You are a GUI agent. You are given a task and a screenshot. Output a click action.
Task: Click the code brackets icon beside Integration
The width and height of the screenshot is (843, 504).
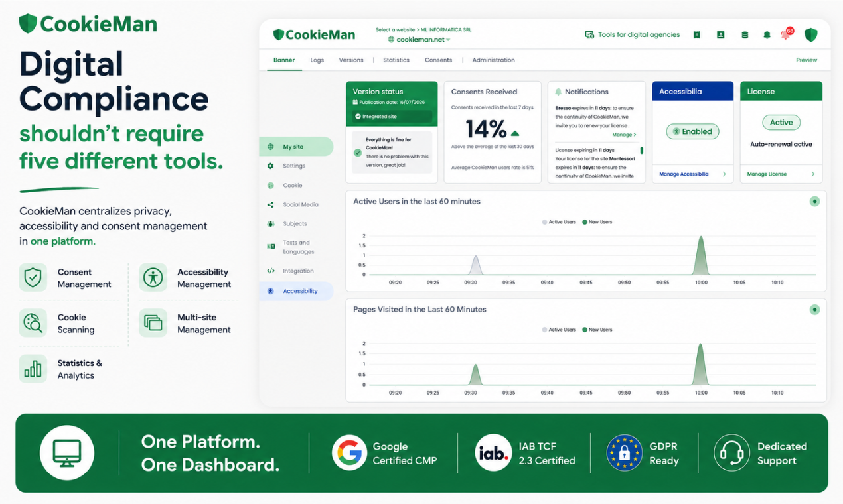tap(271, 271)
